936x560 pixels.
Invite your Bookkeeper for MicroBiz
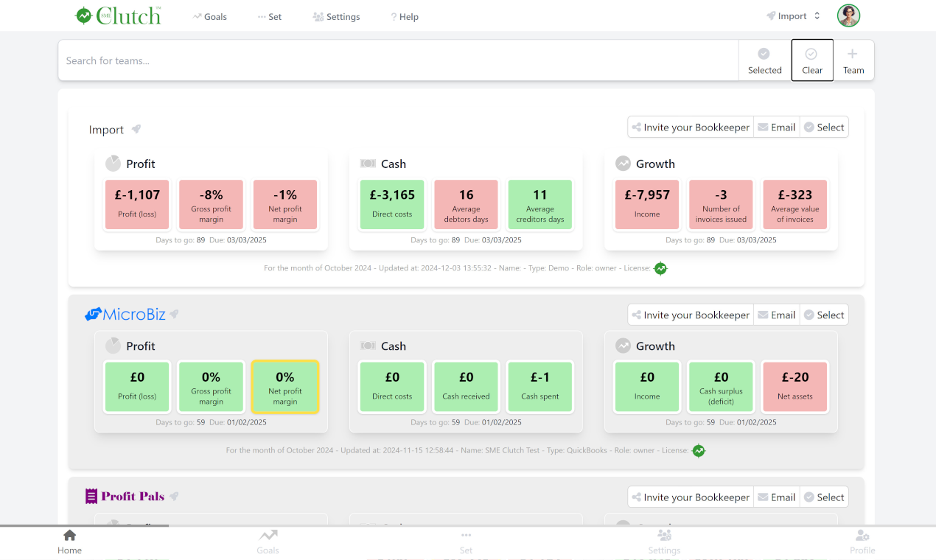click(691, 315)
